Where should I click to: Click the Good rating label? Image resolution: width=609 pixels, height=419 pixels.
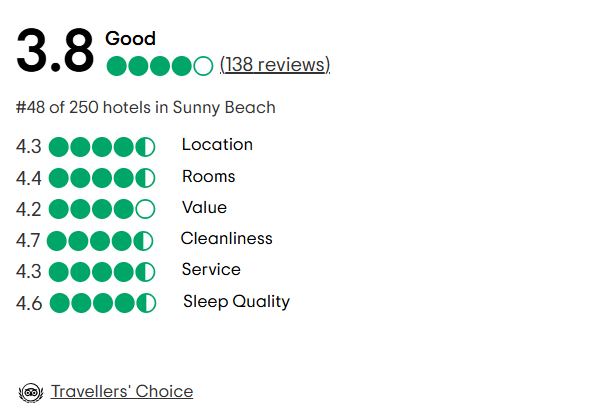pyautogui.click(x=130, y=38)
